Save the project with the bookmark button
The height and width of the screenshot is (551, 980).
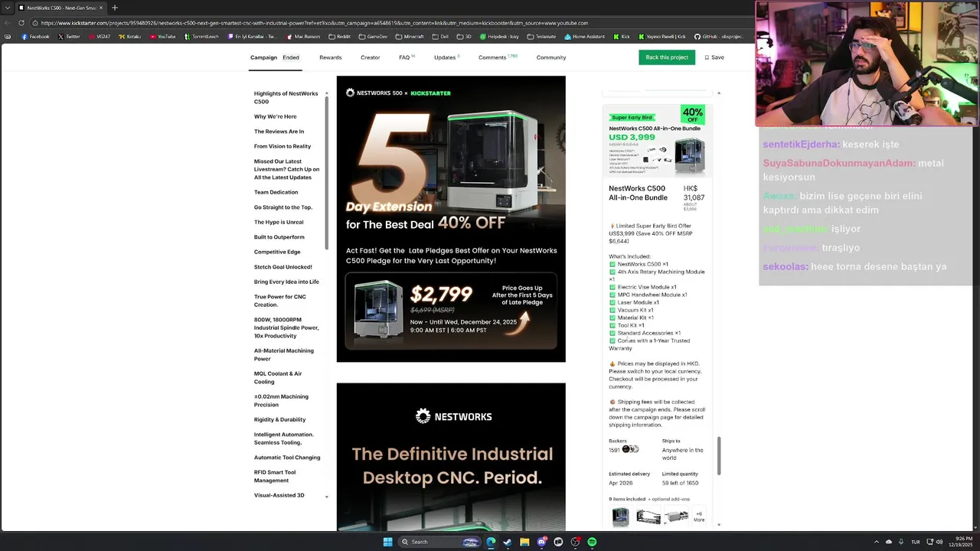714,57
